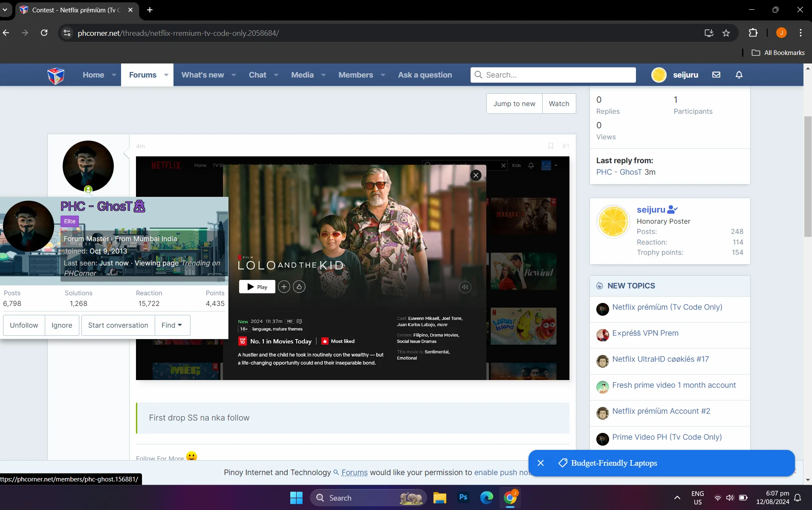812x510 pixels.
Task: Open the Forums nav tab
Action: (x=143, y=75)
